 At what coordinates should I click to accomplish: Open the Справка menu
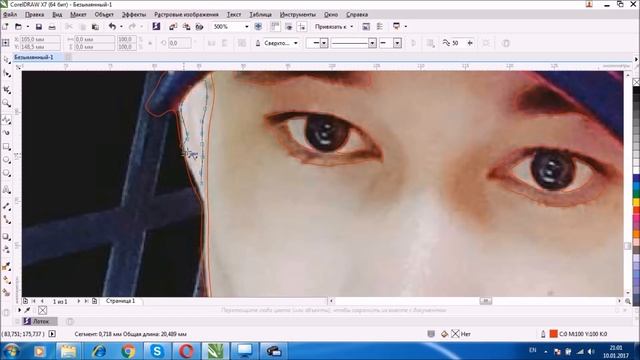tap(357, 15)
